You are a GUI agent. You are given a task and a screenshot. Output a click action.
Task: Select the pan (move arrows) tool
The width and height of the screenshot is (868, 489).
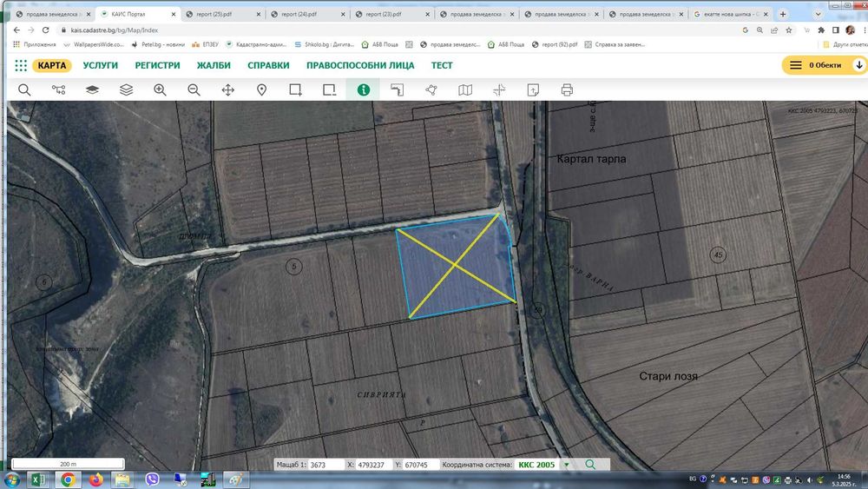[x=228, y=89]
